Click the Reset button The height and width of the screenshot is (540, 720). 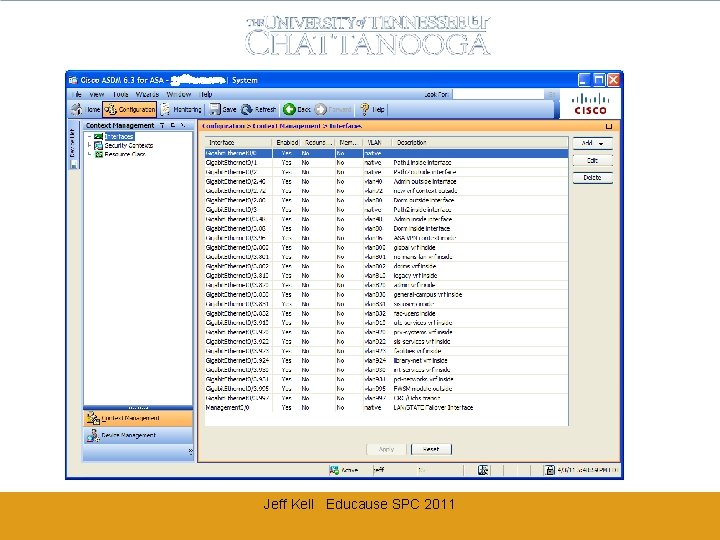click(431, 450)
